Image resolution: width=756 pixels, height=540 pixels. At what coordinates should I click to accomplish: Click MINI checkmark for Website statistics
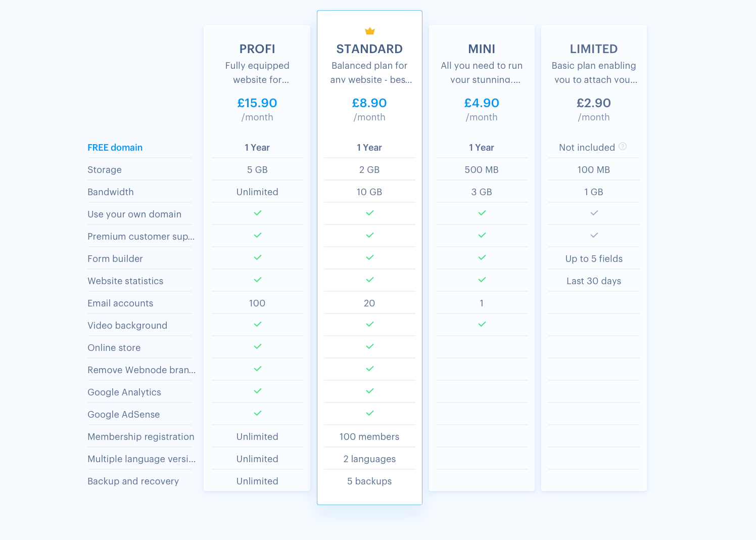482,280
